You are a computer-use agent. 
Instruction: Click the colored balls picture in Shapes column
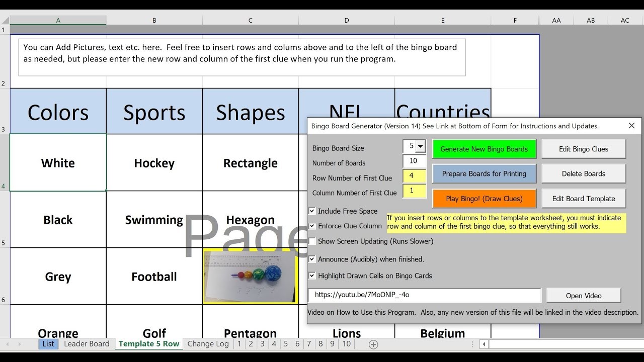(x=250, y=277)
